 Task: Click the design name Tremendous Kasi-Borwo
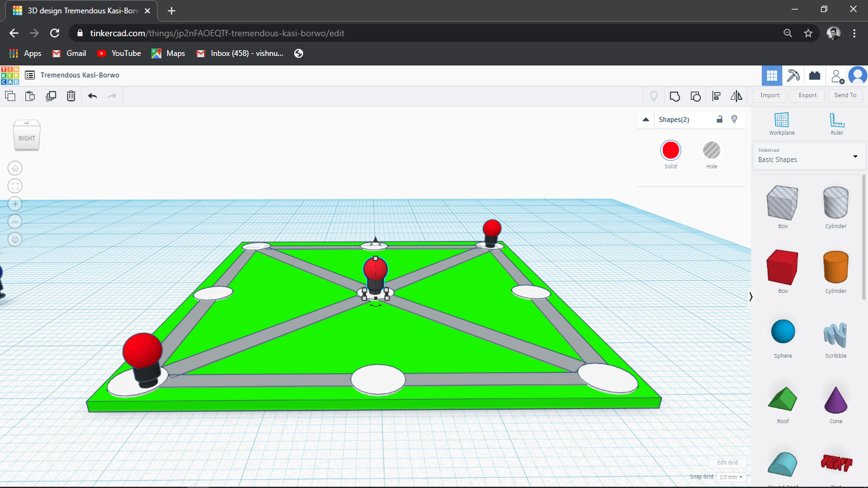pyautogui.click(x=80, y=75)
